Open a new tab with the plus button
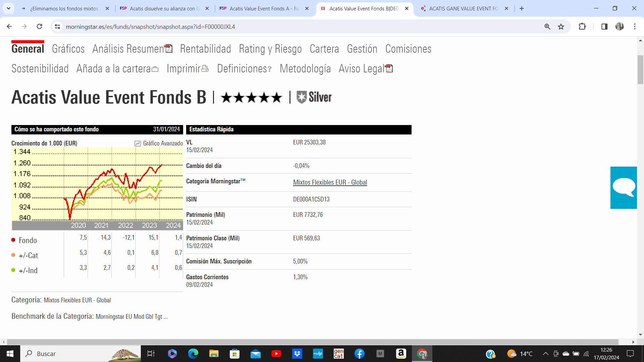 tap(522, 8)
